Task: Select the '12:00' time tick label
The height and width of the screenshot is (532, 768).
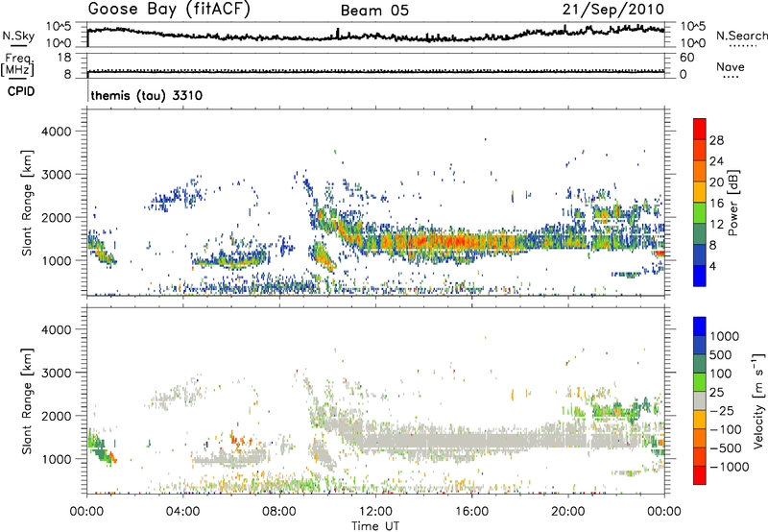Action: click(x=375, y=512)
